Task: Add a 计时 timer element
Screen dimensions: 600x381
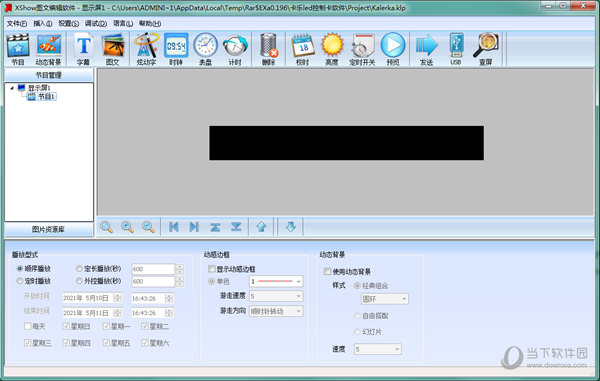Action: [235, 49]
